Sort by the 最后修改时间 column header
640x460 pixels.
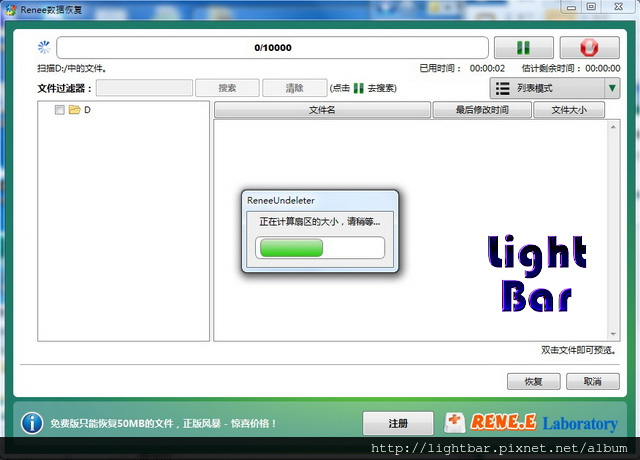pos(482,110)
